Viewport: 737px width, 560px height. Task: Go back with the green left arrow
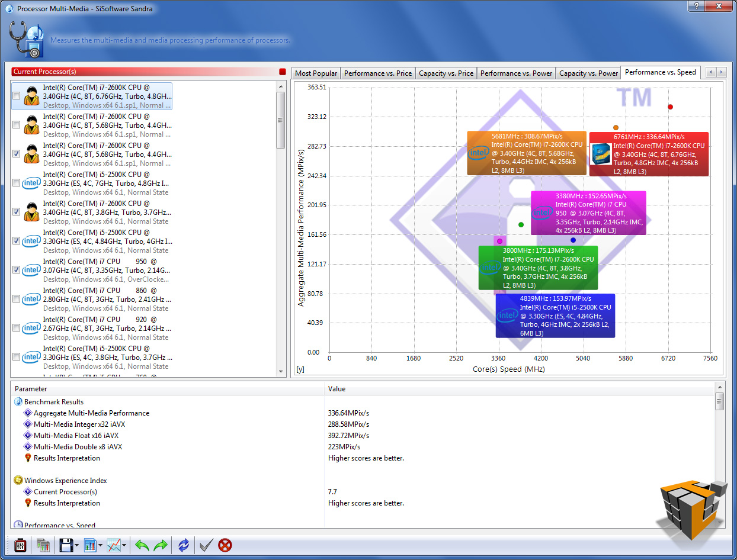point(142,545)
